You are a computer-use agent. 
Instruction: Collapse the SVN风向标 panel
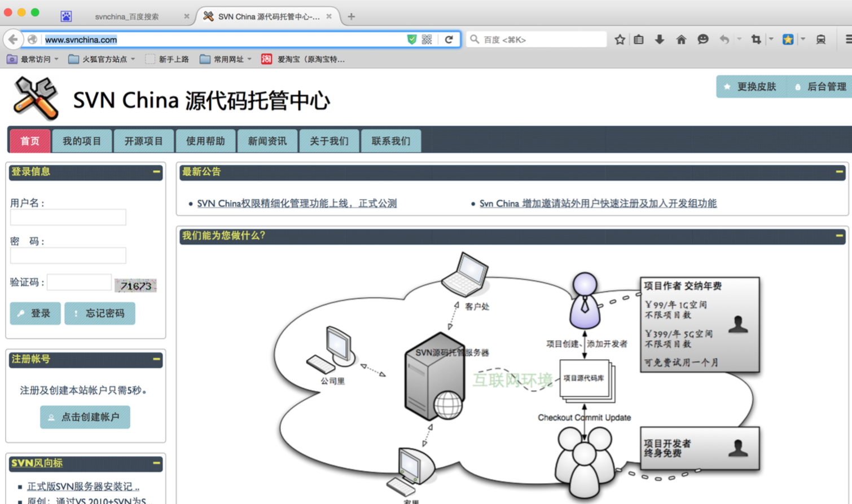[156, 463]
